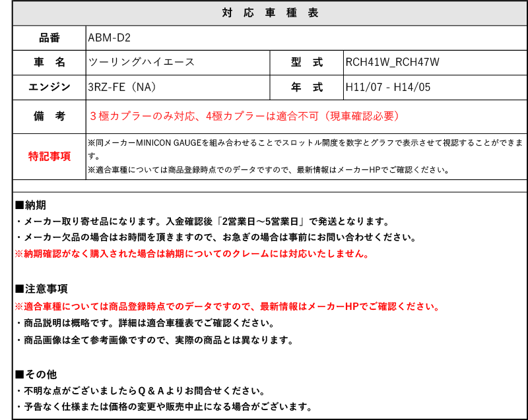528x420 pixels.
Task: Click the エンジン label cell
Action: [x=49, y=86]
